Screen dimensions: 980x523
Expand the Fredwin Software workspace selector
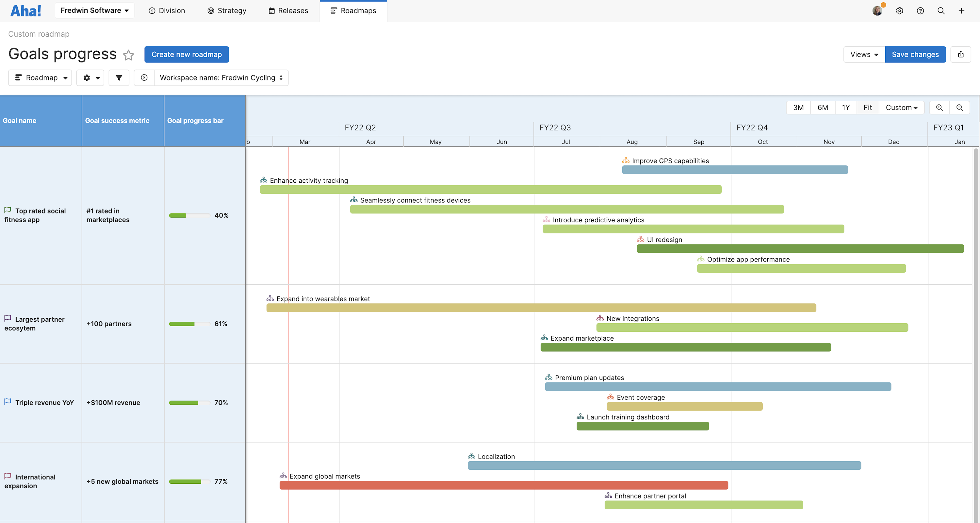click(x=94, y=10)
